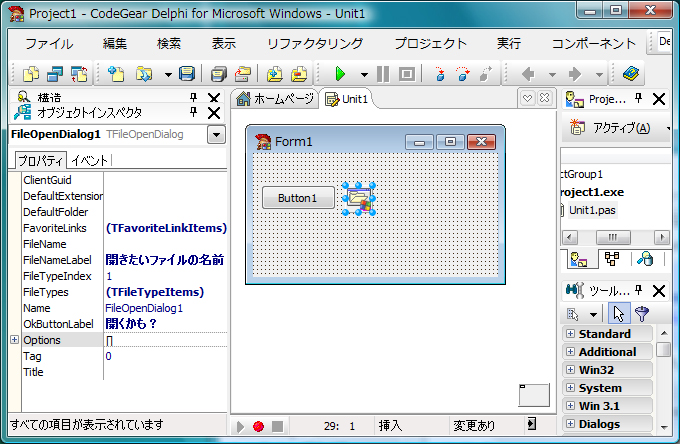680x444 pixels.
Task: Select Unit1.pas in Project Manager
Action: (x=592, y=210)
